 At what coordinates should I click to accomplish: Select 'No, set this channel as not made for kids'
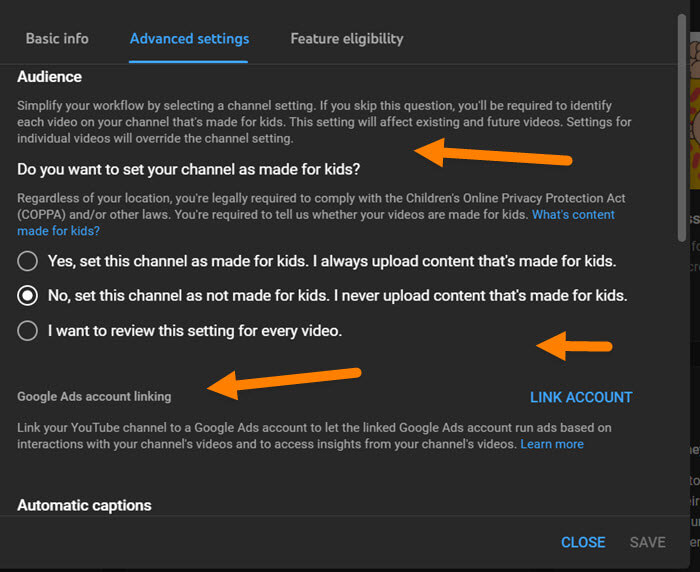pyautogui.click(x=27, y=296)
